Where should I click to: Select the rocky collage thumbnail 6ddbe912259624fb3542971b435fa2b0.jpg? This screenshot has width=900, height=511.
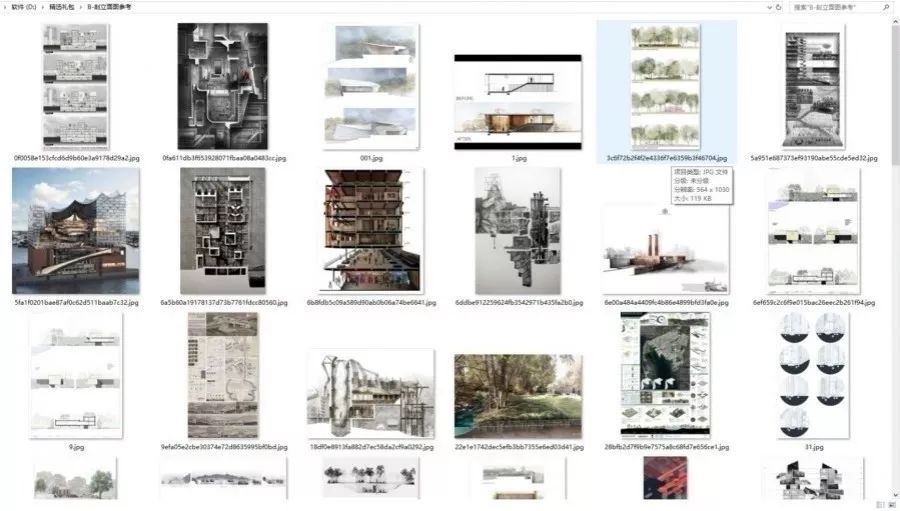[x=518, y=231]
